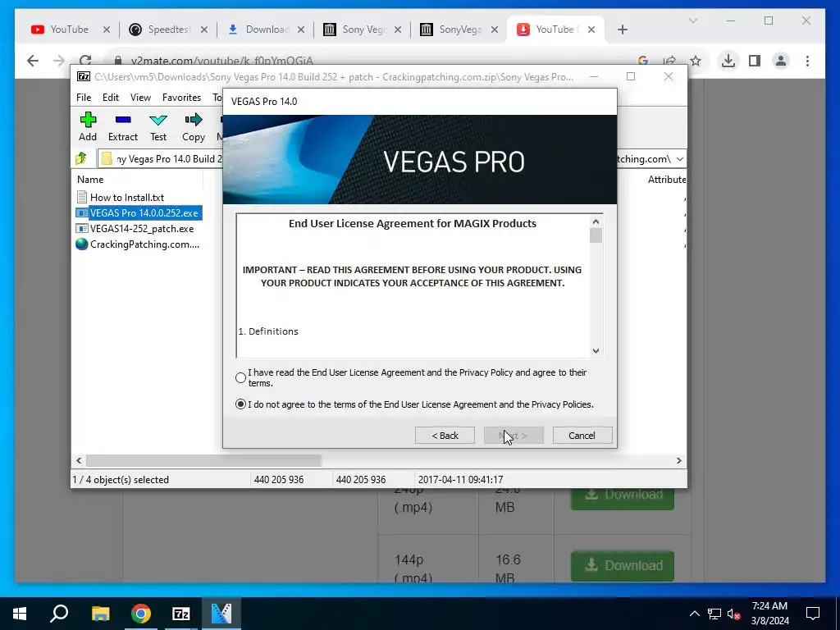
Task: Agree to the End User License Agreement
Action: (240, 377)
